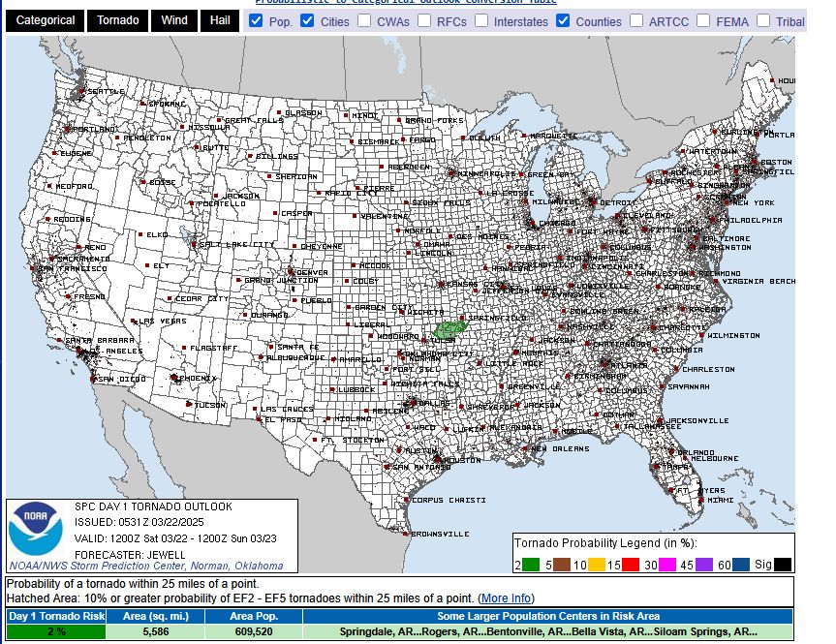The height and width of the screenshot is (644, 836).
Task: Click the Day 1 Tornado Risk header
Action: coord(56,616)
